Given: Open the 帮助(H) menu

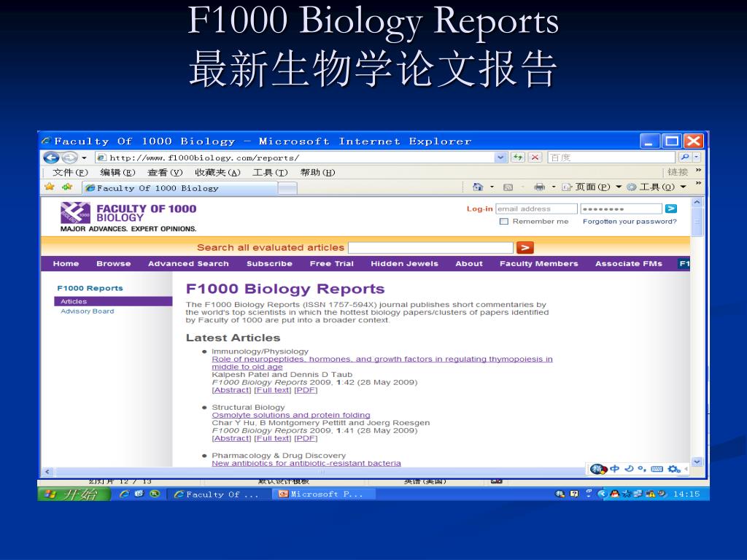Looking at the screenshot, I should coord(318,172).
